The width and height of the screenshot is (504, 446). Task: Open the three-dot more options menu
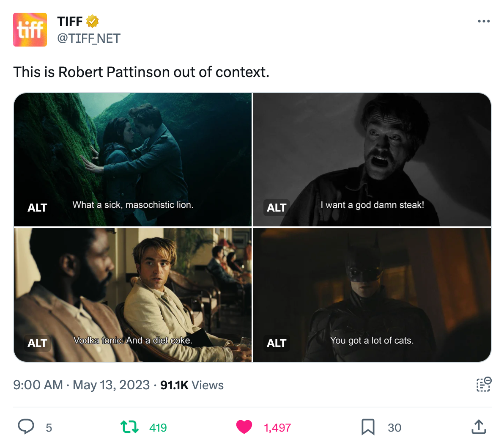coord(483,21)
